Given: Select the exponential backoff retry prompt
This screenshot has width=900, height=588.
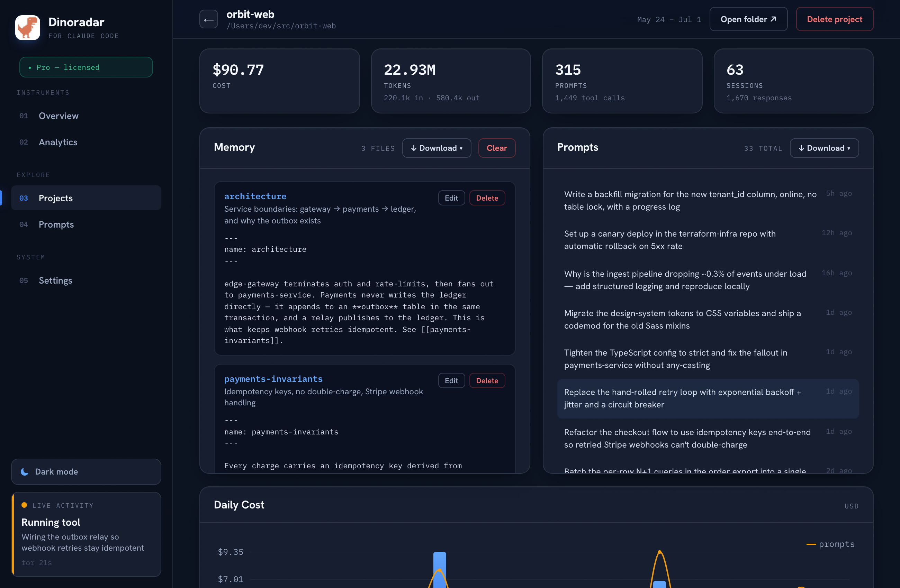Looking at the screenshot, I should [708, 398].
